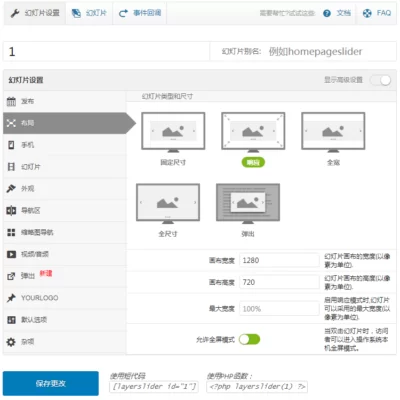
Task: Select YOURLOGO pin icon in sidebar
Action: pyautogui.click(x=11, y=298)
